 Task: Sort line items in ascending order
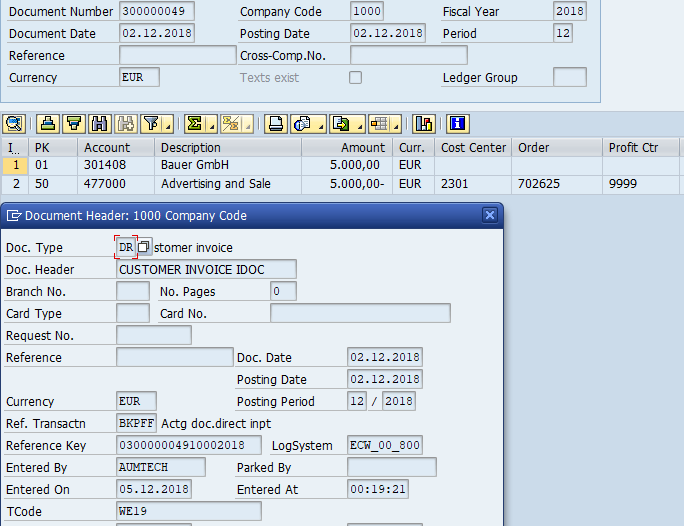(47, 124)
